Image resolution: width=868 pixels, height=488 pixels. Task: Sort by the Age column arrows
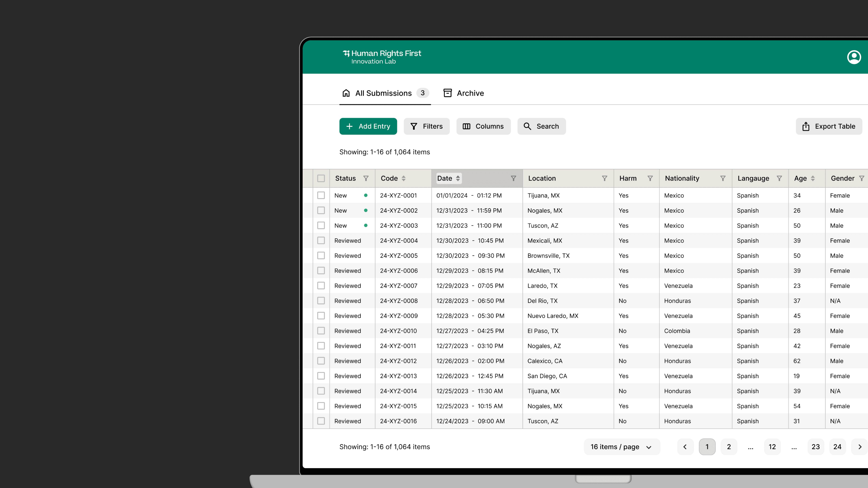coord(813,178)
